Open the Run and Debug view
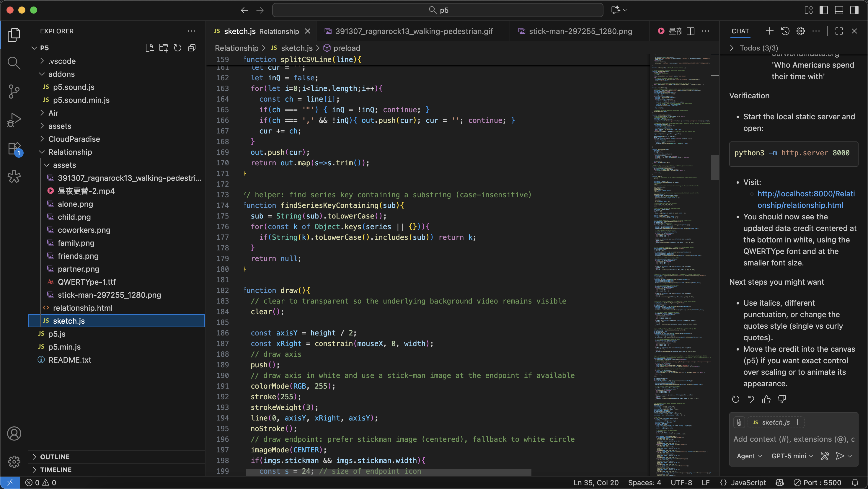The image size is (868, 489). point(14,119)
